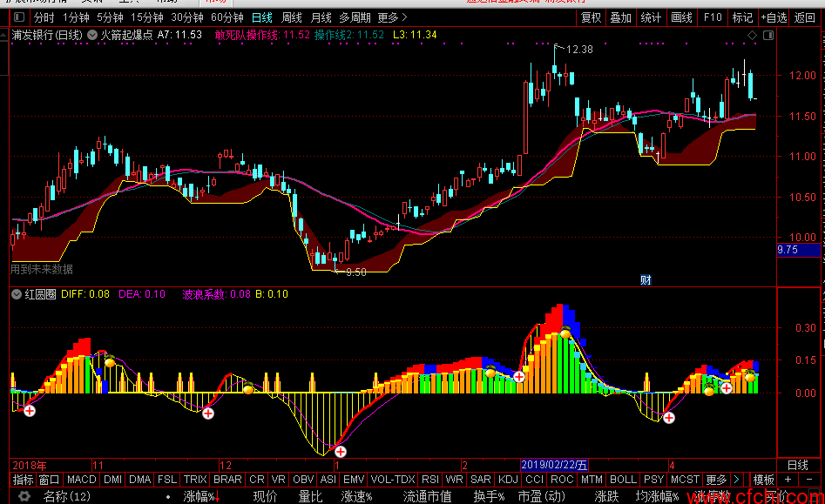Image resolution: width=825 pixels, height=504 pixels.
Task: Open the 红圆圈 indicator dropdown arrow
Action: click(x=17, y=294)
